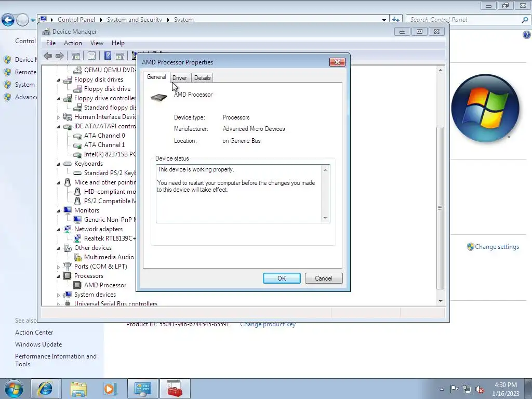Click the red toolbox icon on taskbar
This screenshot has width=532, height=399.
(175, 389)
